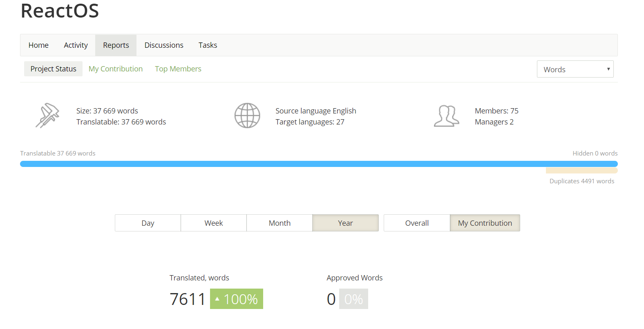The image size is (644, 329).
Task: Click the 'Managers 2' text
Action: tap(494, 122)
